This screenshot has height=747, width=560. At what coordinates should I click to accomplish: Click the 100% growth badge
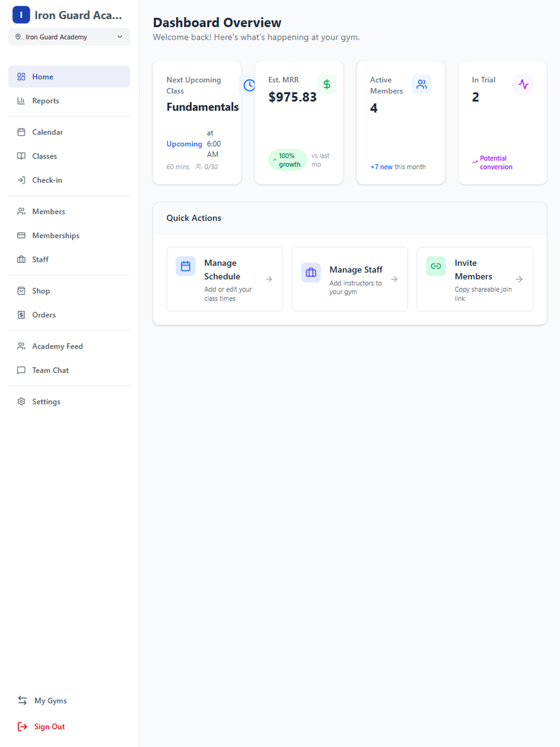287,160
